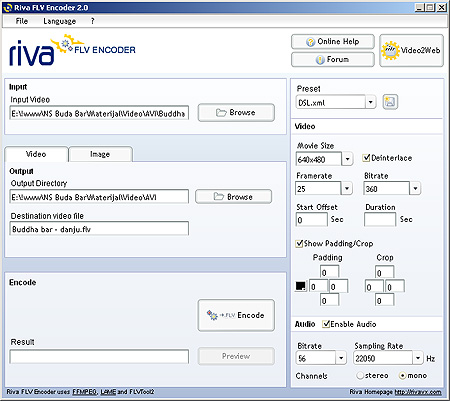Switch to the Image tab
Screen dimensions: 450x401
100,154
